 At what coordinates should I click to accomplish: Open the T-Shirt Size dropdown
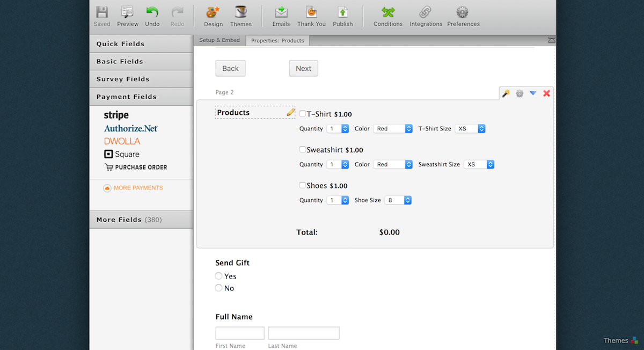(470, 129)
